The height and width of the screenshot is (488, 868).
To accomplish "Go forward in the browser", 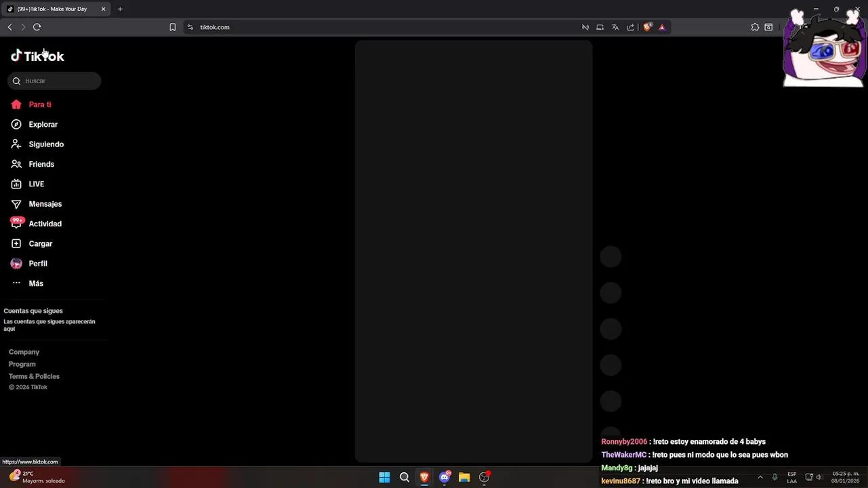I will click(23, 27).
